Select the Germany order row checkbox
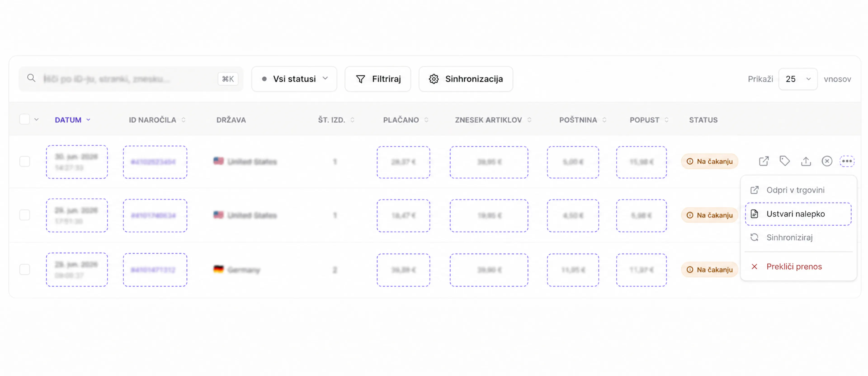 coord(25,270)
